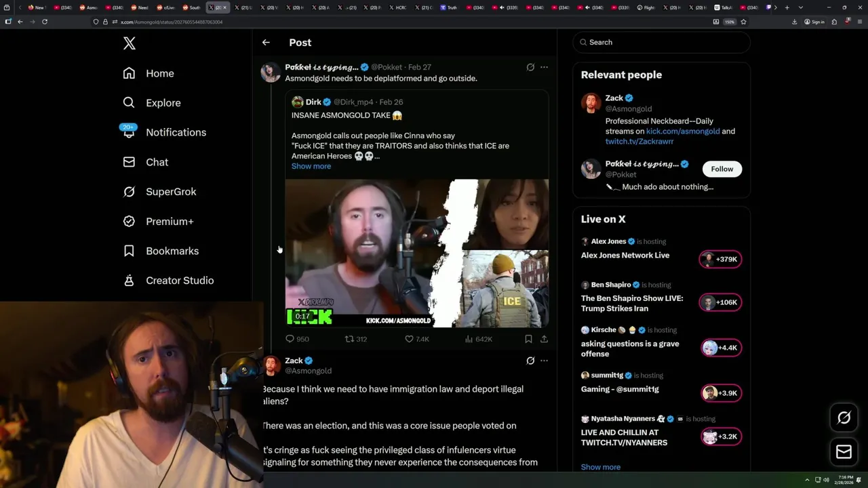Screen dimensions: 868x488
Task: Switch to the Flight tab
Action: 646,7
